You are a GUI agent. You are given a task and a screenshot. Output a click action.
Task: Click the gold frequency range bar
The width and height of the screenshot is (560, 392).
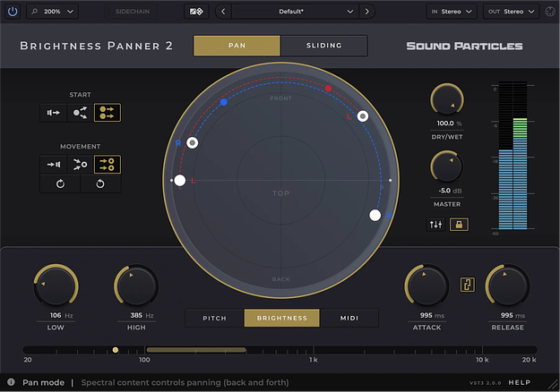(x=196, y=350)
